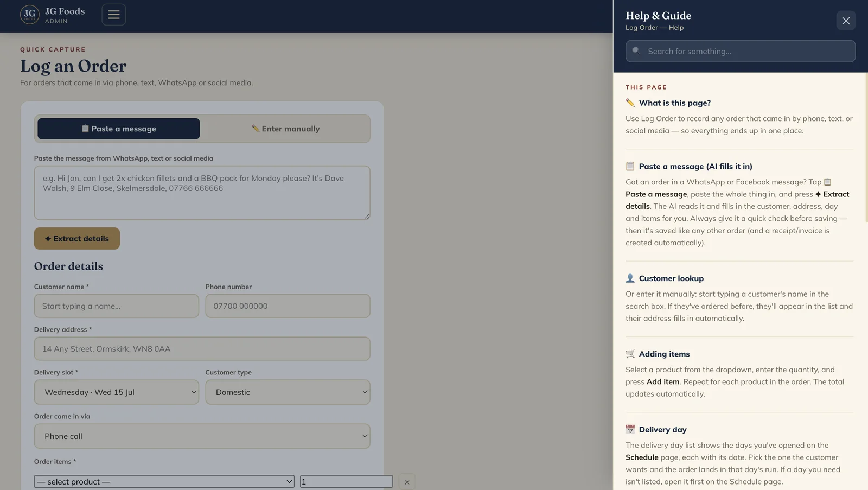Click the Customer lookup help heading
868x490 pixels.
(x=671, y=278)
